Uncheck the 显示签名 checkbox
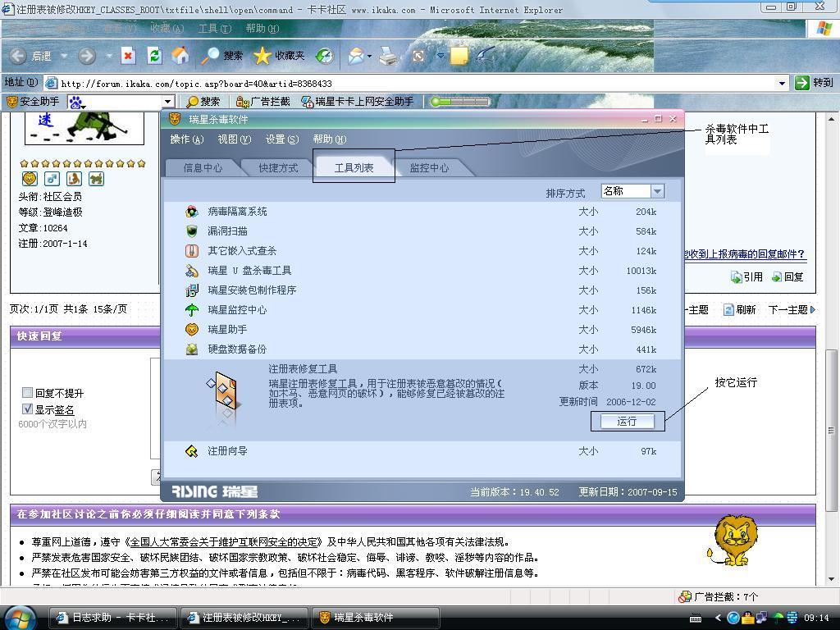This screenshot has height=630, width=840. coord(27,409)
